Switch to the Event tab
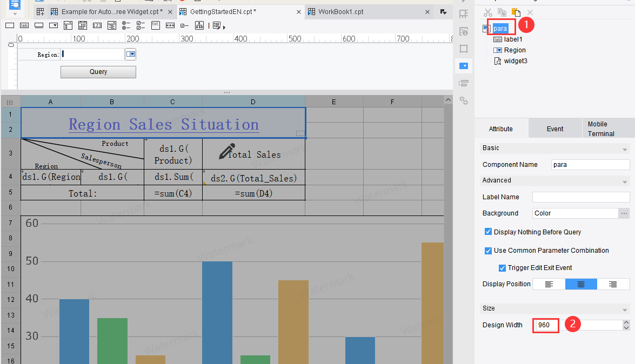Viewport: 635px width, 364px height. 554,128
